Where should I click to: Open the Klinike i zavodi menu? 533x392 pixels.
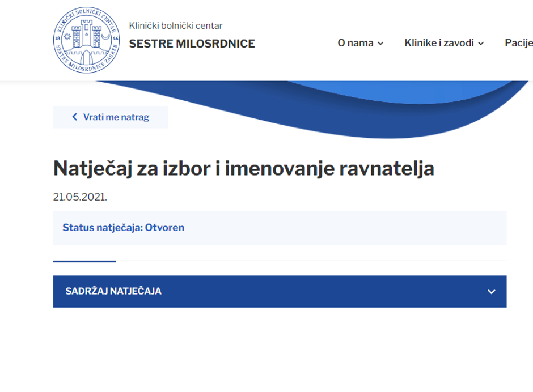point(439,43)
